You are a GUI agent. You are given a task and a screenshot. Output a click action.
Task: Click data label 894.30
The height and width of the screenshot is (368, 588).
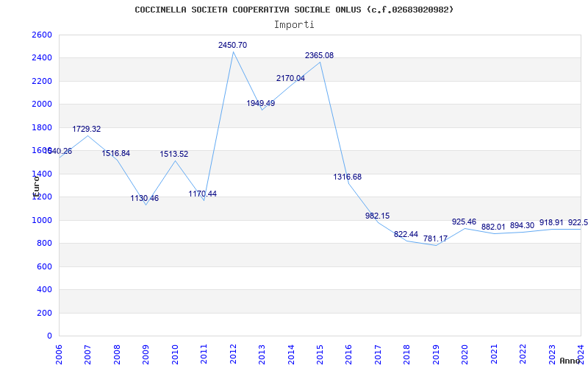523,226
